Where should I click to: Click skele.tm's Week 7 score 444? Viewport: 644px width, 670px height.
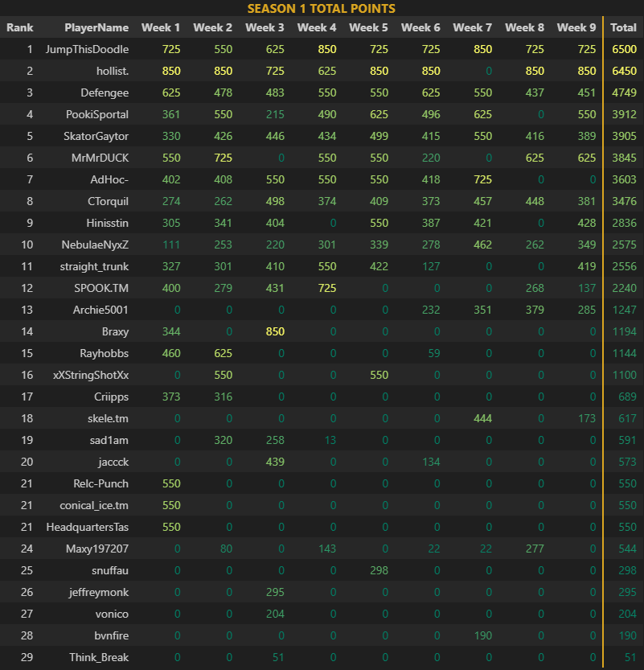[483, 418]
